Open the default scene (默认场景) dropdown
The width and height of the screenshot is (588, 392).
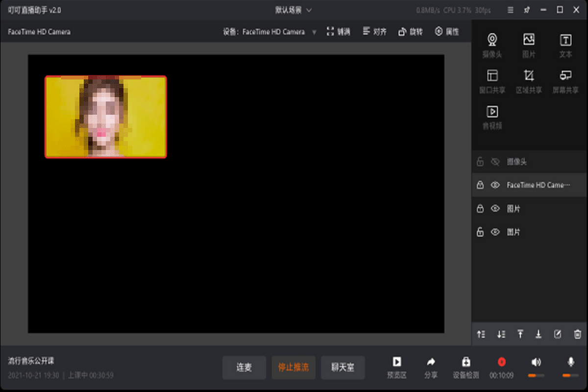point(294,10)
